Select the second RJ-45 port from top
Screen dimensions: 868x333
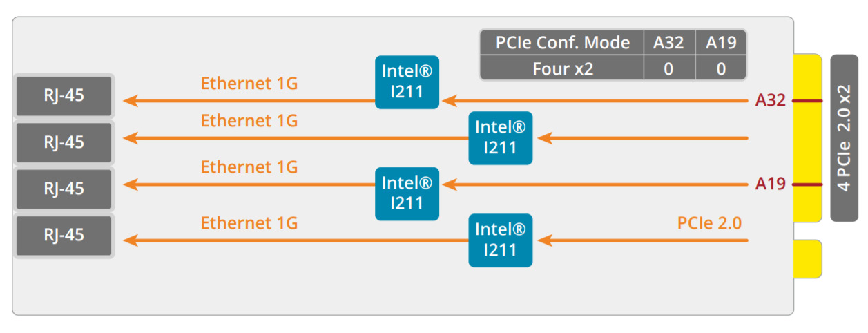(64, 142)
